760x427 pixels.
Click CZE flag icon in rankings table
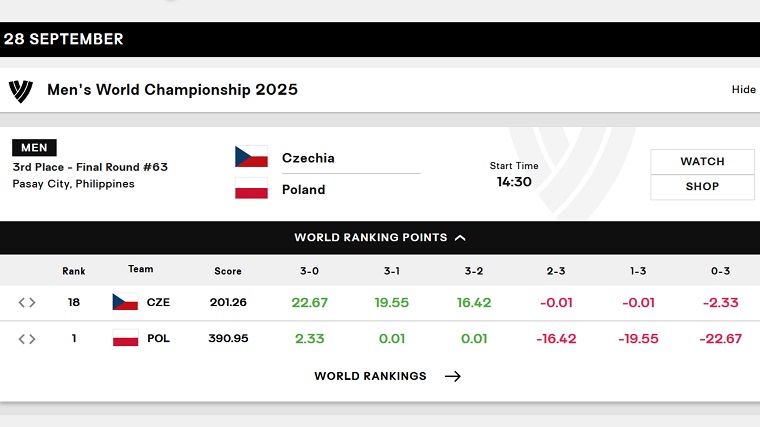tap(125, 302)
